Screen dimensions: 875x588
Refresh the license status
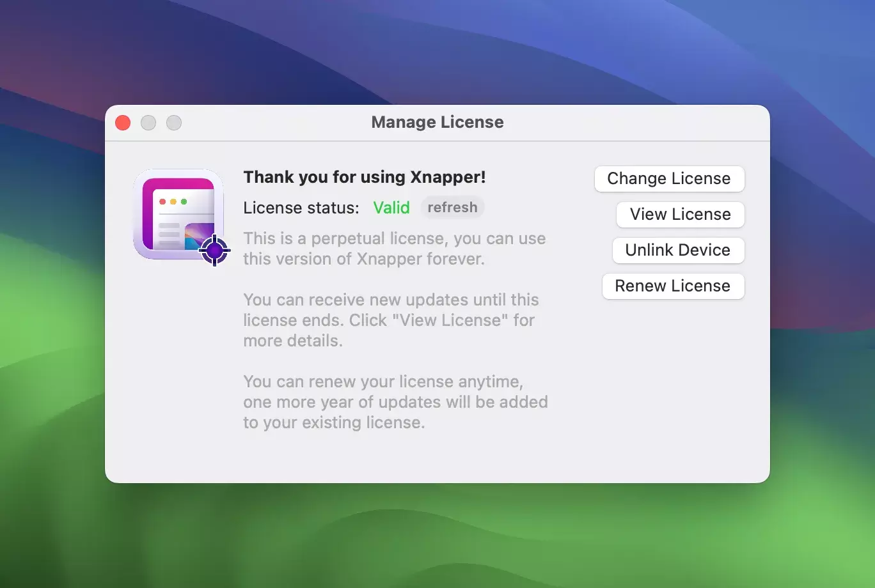tap(452, 208)
